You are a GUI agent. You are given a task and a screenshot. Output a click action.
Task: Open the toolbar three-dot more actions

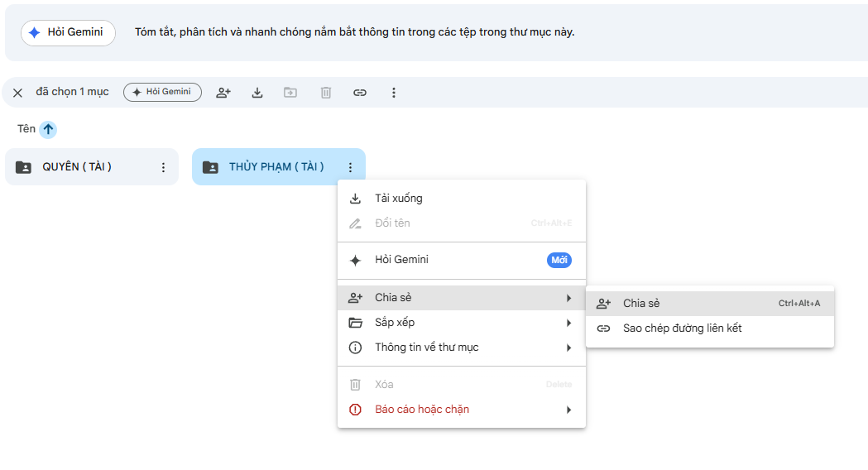coord(394,93)
